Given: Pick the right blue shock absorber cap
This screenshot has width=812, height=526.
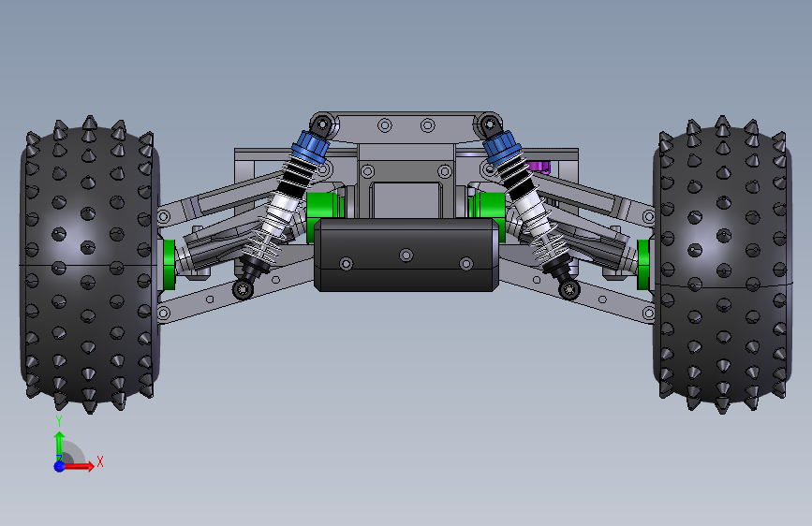Looking at the screenshot, I should [501, 148].
